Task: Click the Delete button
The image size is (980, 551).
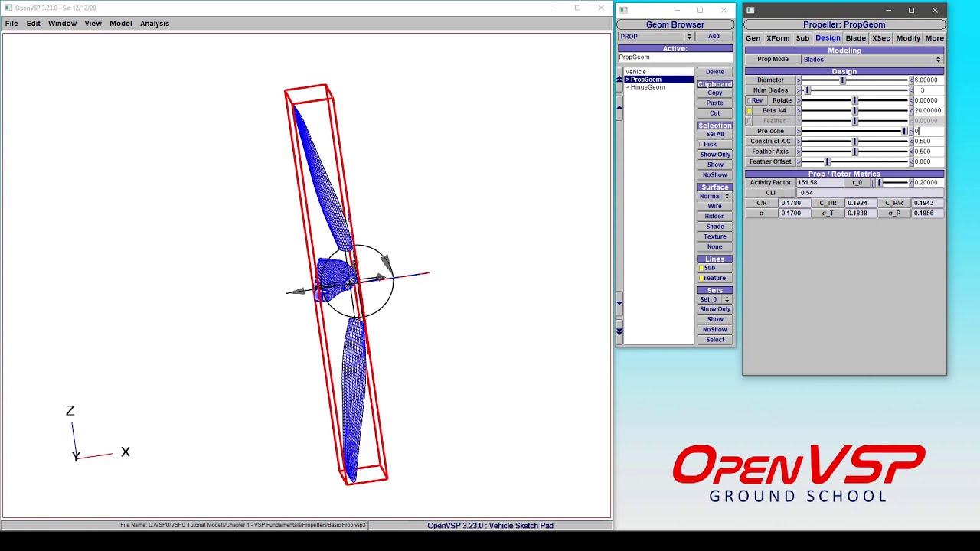Action: 714,72
